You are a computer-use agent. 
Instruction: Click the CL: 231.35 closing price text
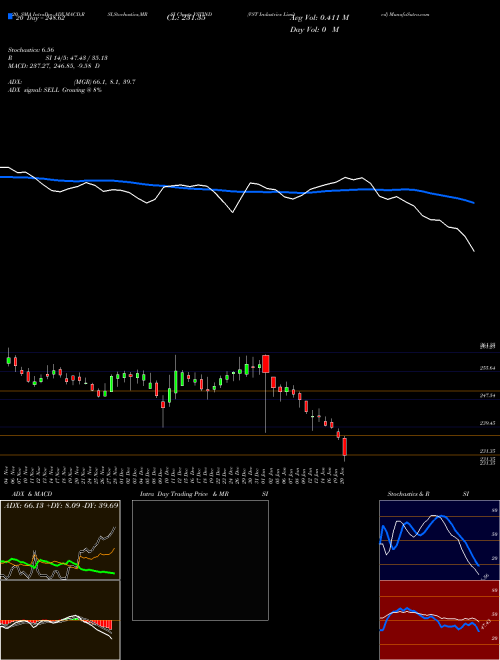(186, 18)
